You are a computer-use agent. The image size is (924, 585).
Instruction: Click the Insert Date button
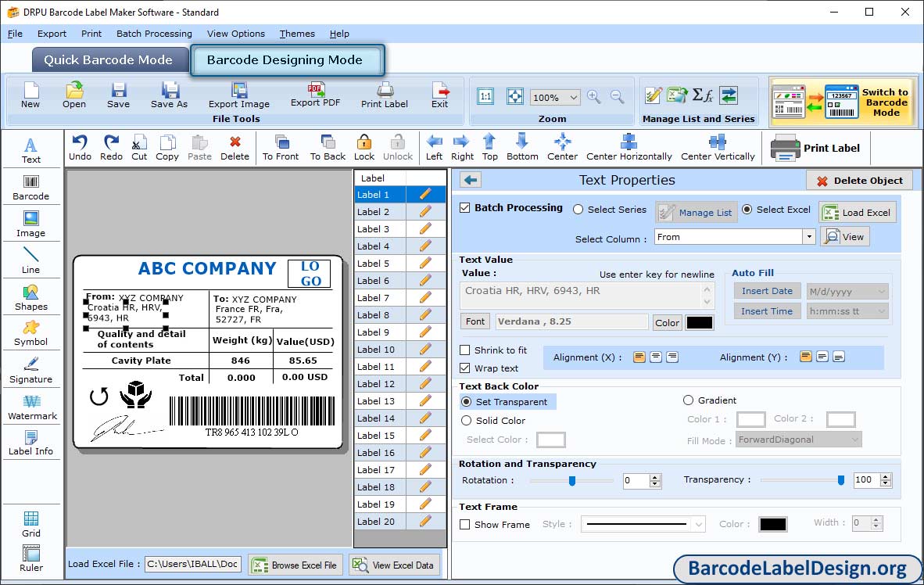pyautogui.click(x=767, y=291)
